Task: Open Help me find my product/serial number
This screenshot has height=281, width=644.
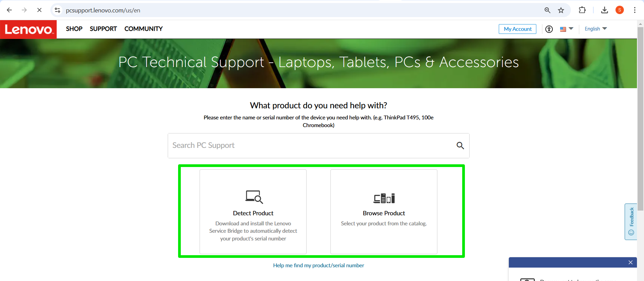Action: [x=318, y=265]
